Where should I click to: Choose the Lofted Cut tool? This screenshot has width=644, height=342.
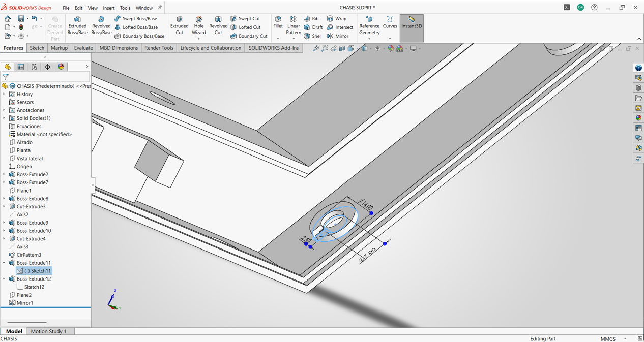point(245,27)
